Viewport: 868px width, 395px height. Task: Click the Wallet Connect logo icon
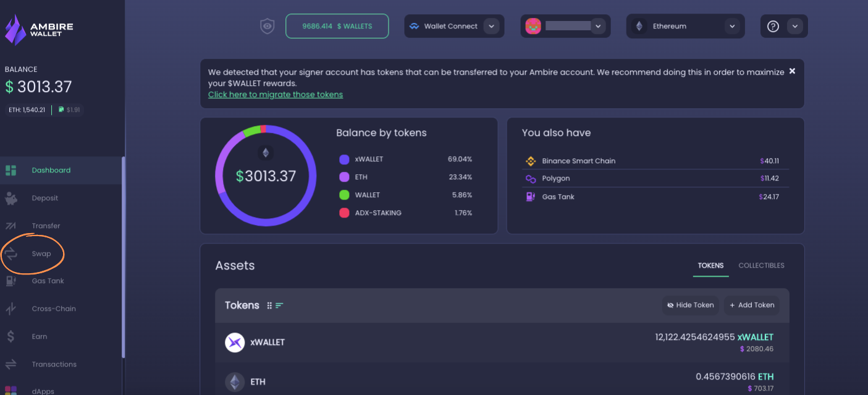click(x=414, y=26)
